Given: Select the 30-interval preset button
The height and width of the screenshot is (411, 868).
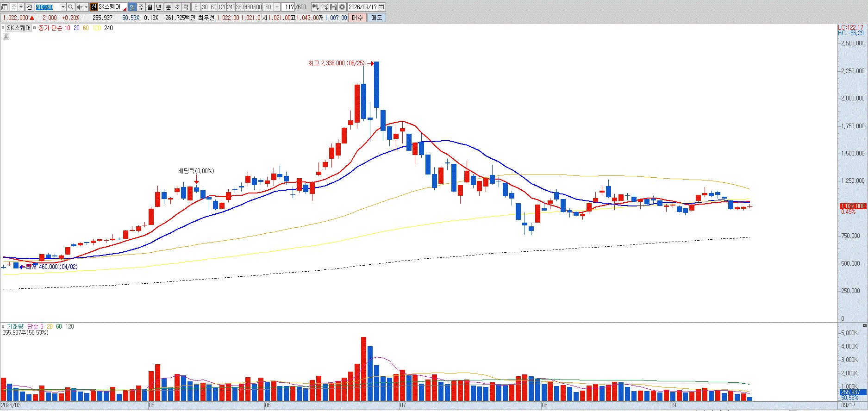Looking at the screenshot, I should point(205,7).
